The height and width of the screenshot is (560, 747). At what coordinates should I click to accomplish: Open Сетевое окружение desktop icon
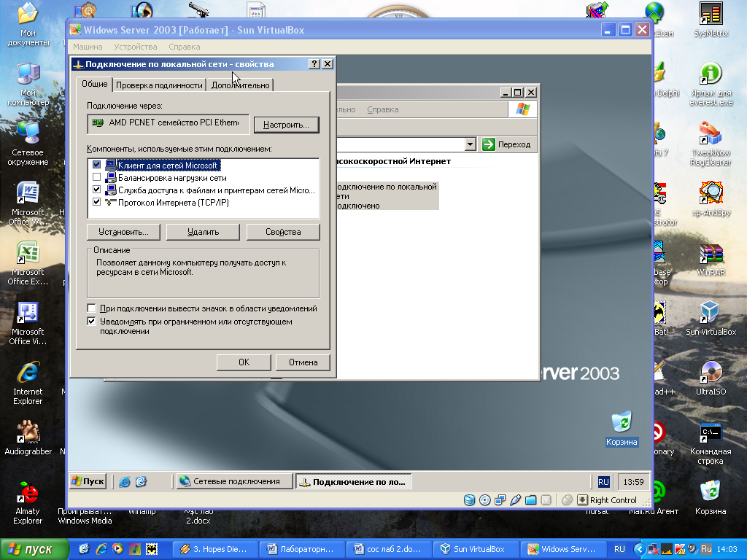pos(28,144)
